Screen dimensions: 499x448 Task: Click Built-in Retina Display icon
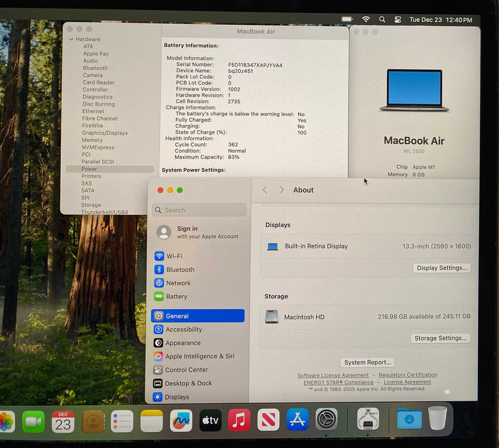click(272, 246)
